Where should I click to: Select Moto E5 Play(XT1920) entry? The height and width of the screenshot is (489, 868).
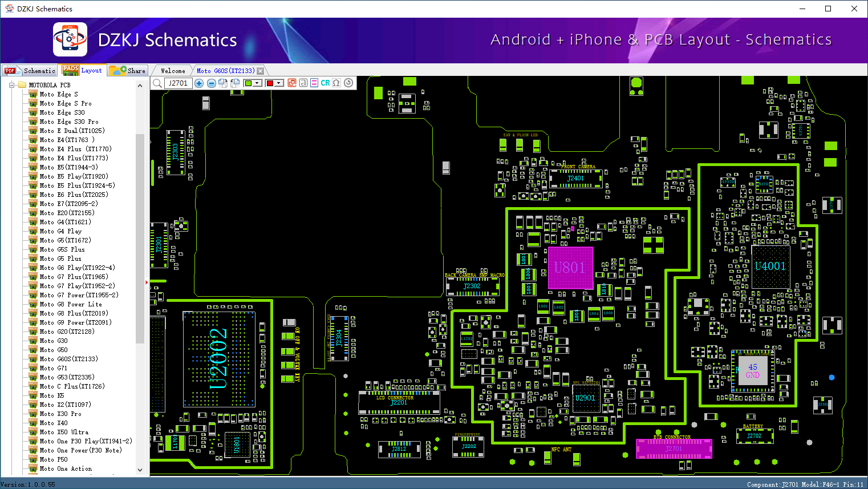pyautogui.click(x=74, y=176)
